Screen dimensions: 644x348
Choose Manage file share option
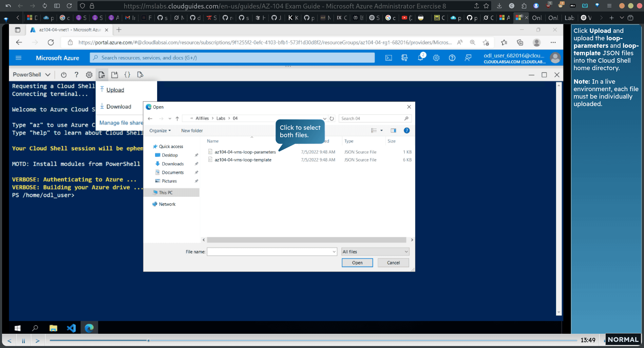121,123
